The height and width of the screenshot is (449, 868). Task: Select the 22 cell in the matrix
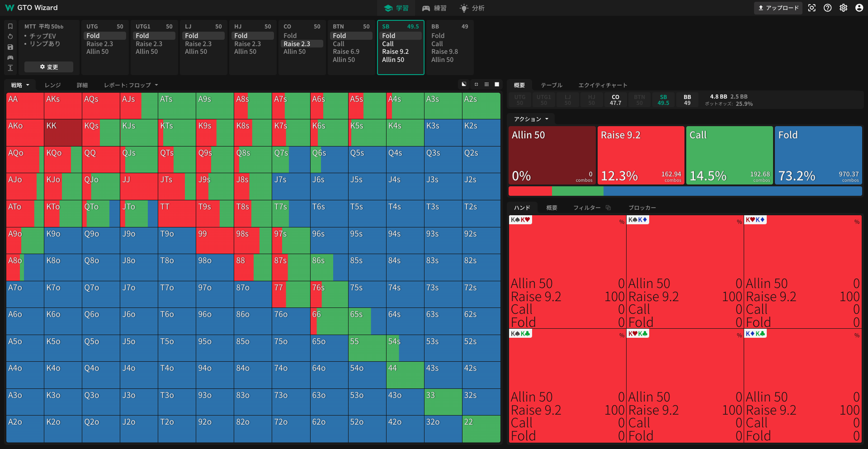pyautogui.click(x=481, y=429)
